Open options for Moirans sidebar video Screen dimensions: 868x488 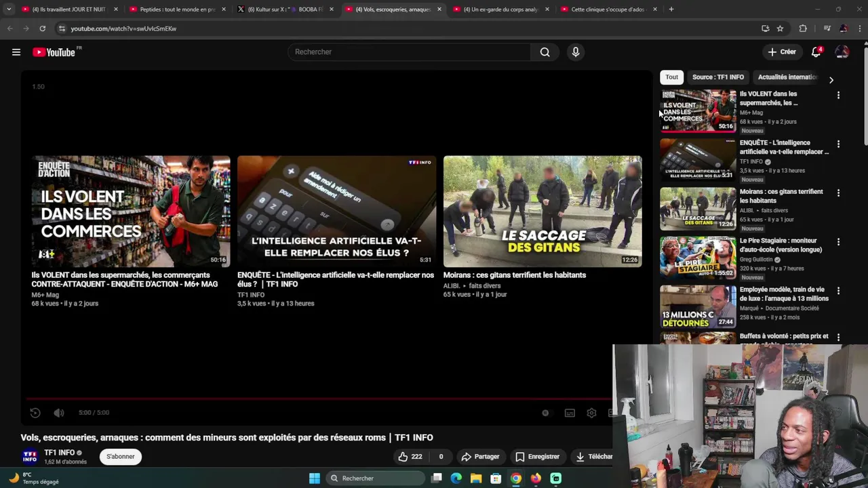(838, 193)
